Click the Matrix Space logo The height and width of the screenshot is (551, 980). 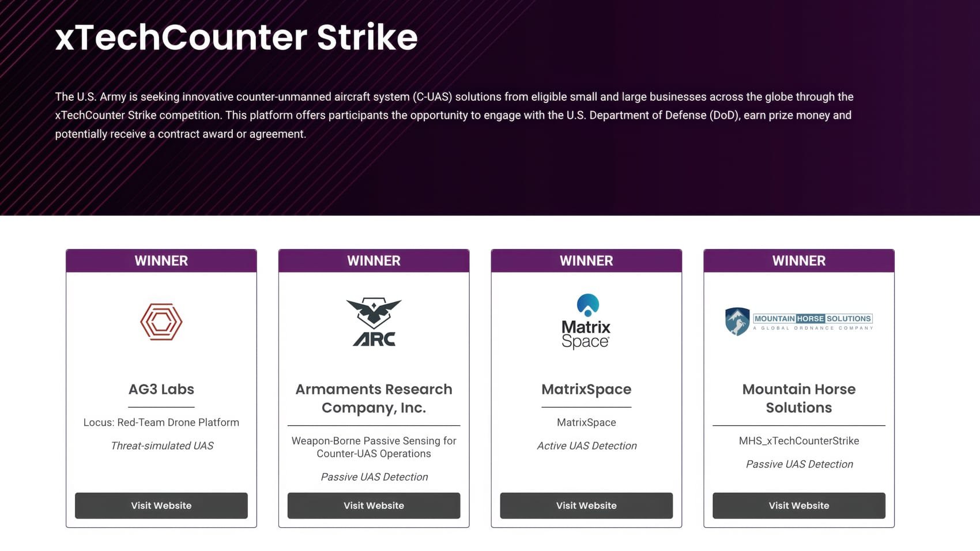586,322
